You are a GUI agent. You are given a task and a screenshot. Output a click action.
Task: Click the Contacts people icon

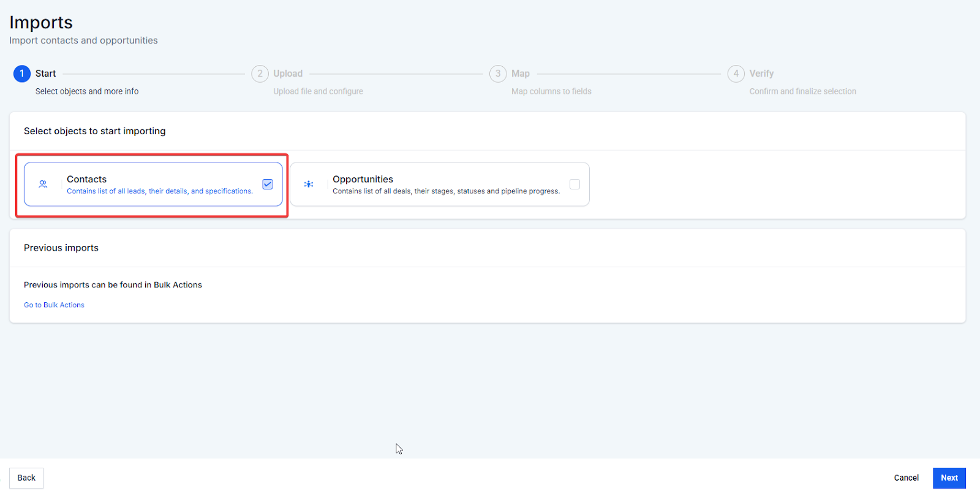tap(43, 184)
